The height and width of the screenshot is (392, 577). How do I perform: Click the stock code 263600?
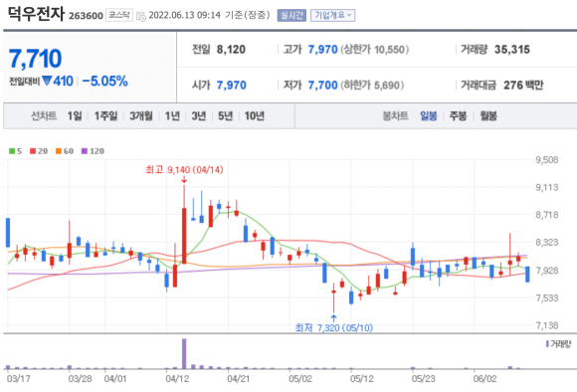tap(86, 16)
